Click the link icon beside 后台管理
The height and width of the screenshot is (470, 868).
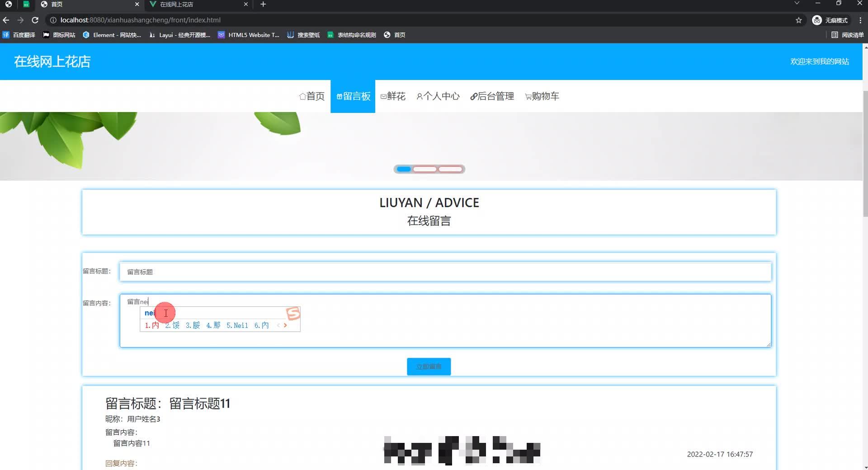pos(473,96)
